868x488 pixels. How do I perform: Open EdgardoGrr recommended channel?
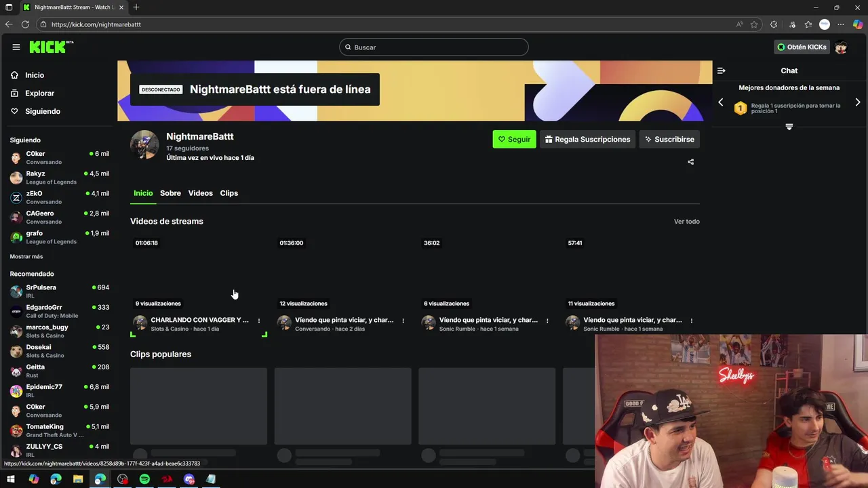coord(60,311)
